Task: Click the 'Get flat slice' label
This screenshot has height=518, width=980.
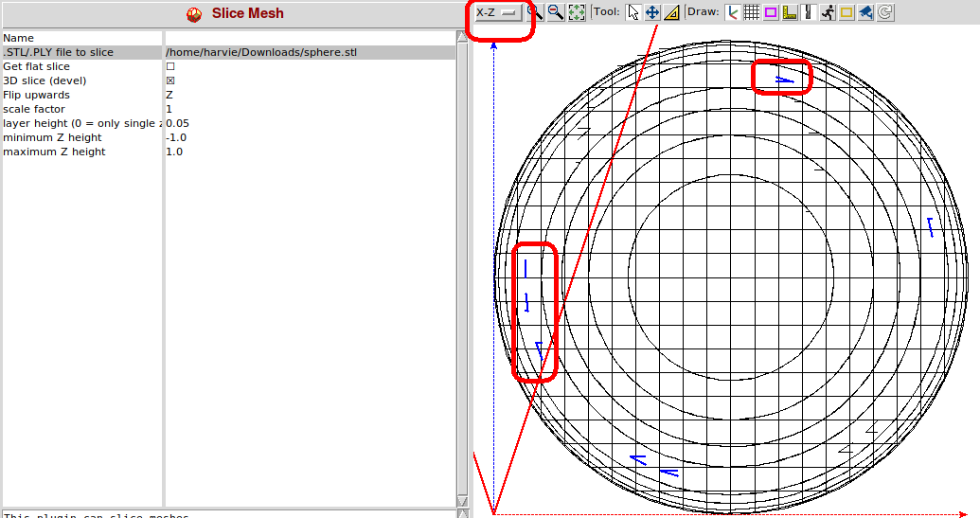Action: 36,66
